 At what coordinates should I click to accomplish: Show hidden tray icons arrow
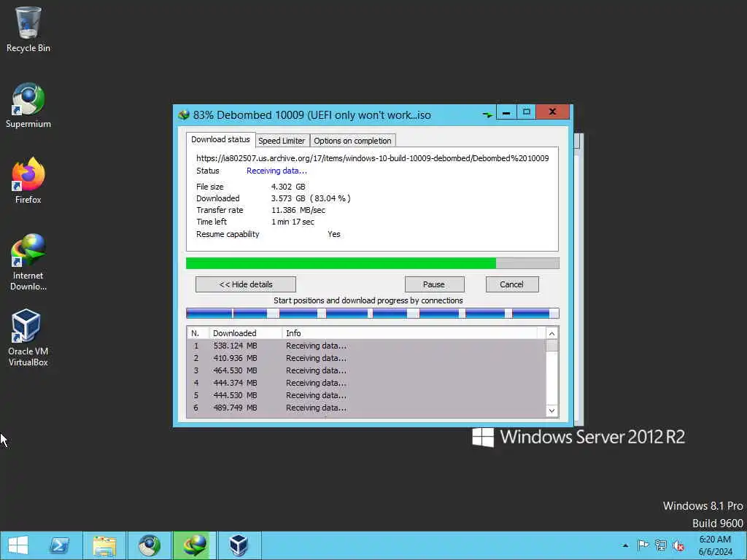tap(625, 545)
